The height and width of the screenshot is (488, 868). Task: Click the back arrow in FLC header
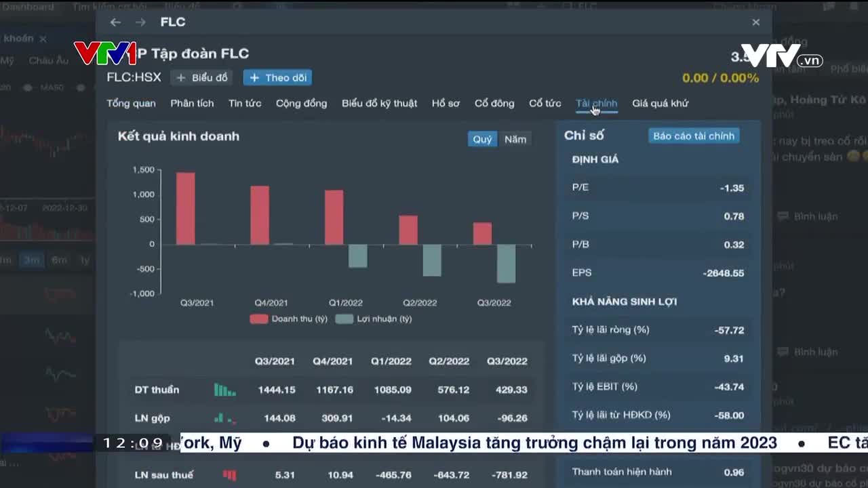click(115, 22)
